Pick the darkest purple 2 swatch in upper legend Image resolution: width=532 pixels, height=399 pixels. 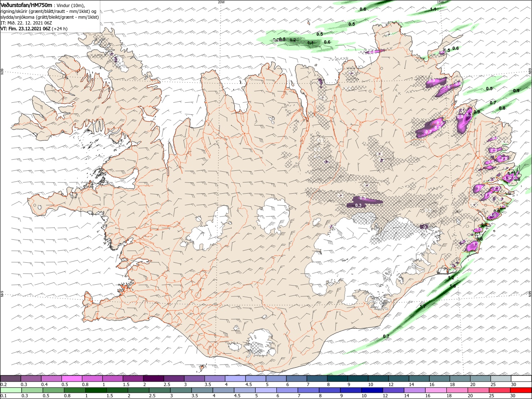coord(153,378)
